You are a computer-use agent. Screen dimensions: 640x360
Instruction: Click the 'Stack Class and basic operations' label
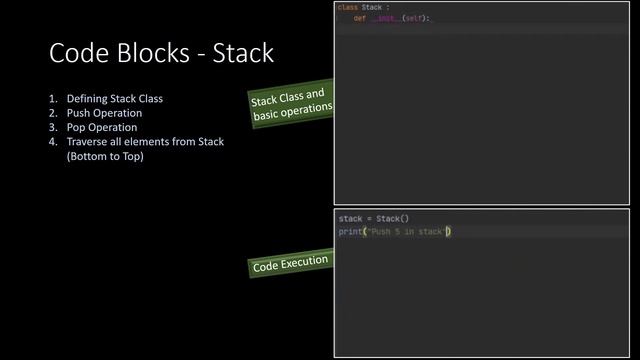(x=291, y=104)
